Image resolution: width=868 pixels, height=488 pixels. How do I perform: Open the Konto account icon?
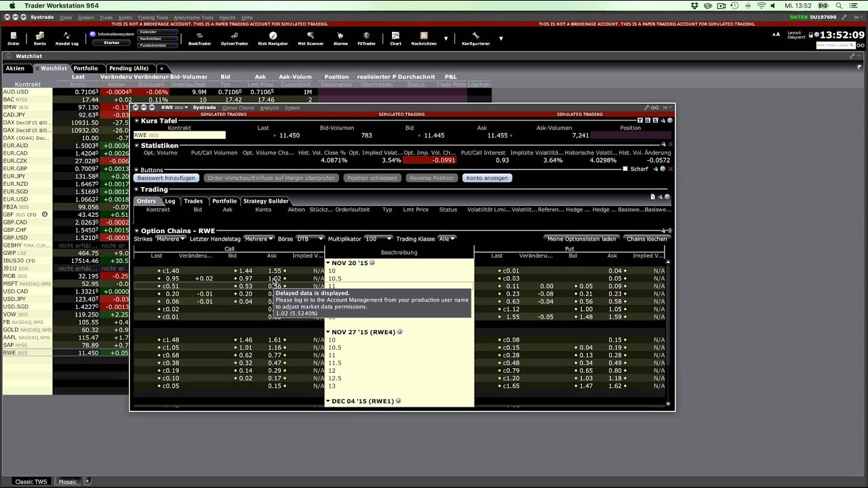[40, 39]
